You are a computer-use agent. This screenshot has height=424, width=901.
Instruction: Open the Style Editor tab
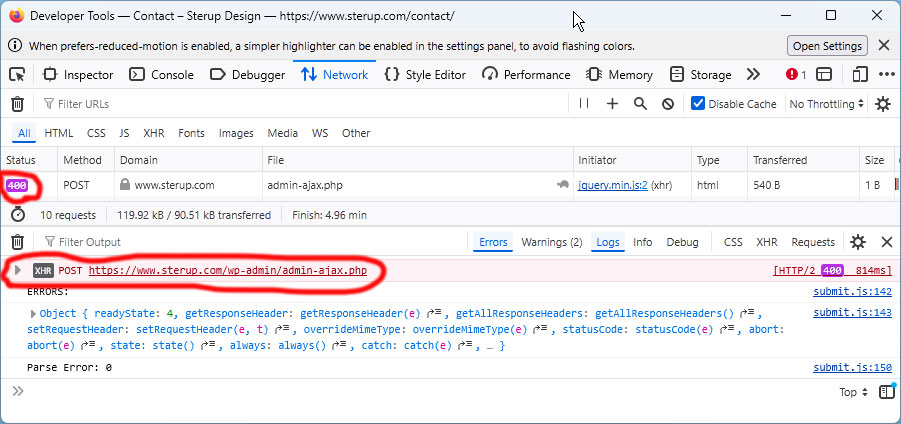425,75
